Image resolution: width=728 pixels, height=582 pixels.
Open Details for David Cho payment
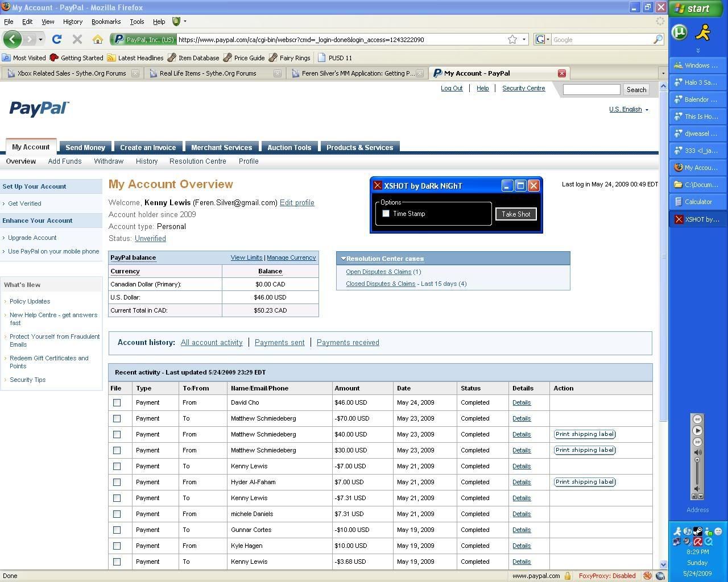coord(522,402)
